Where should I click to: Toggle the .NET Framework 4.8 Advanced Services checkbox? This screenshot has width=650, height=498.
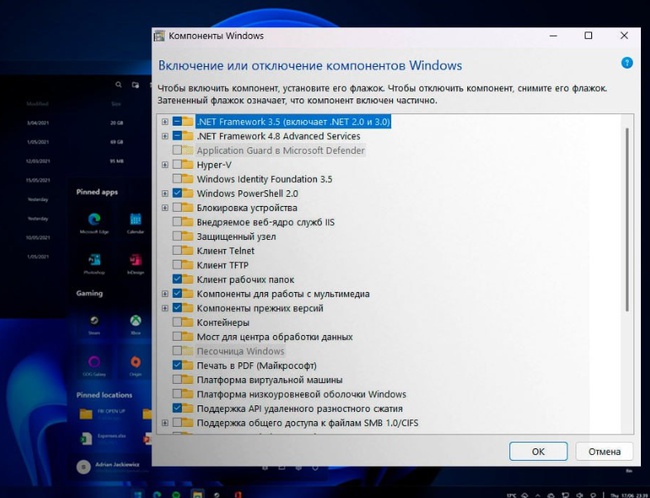177,136
